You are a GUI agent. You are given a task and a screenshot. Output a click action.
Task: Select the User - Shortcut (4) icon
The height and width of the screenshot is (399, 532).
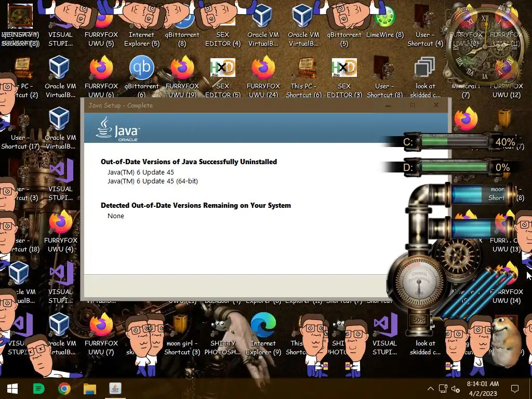(425, 25)
